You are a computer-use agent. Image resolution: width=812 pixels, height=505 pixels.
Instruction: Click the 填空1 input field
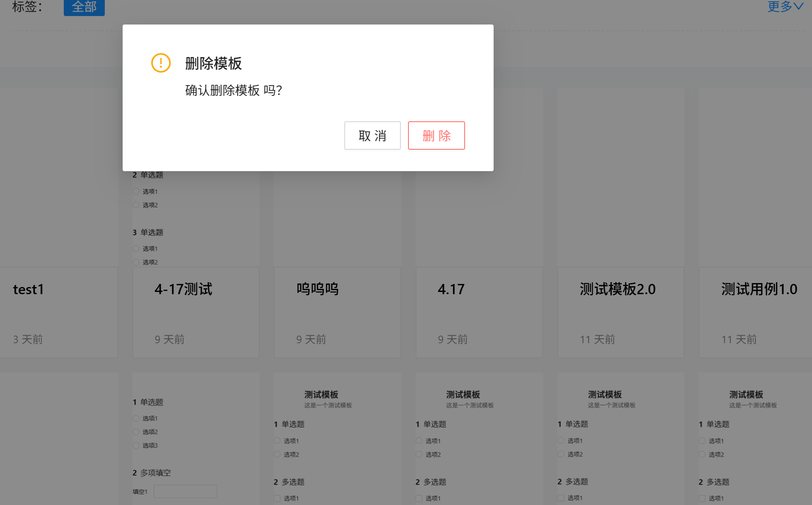click(185, 491)
